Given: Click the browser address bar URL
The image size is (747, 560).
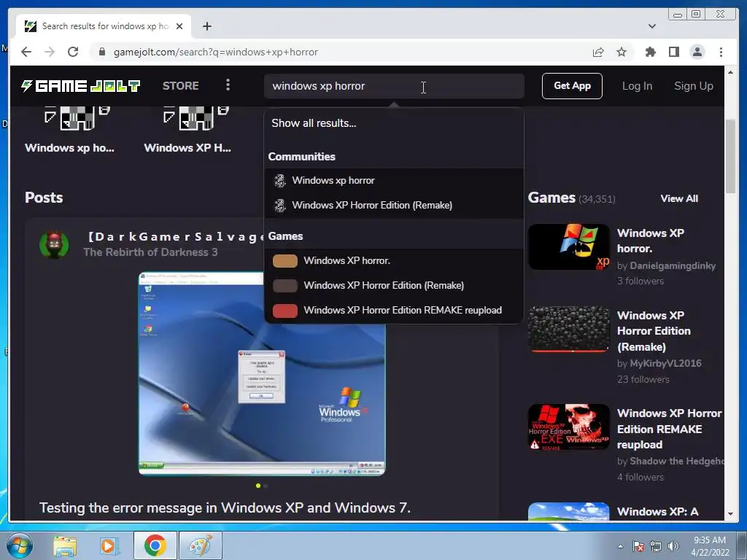Looking at the screenshot, I should click(216, 52).
